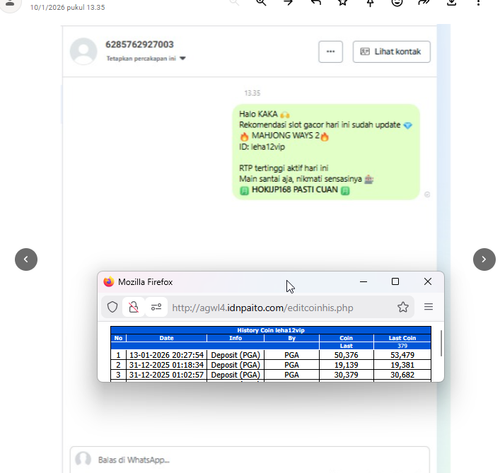Click the star icon in viewer toolbar

coord(343,2)
